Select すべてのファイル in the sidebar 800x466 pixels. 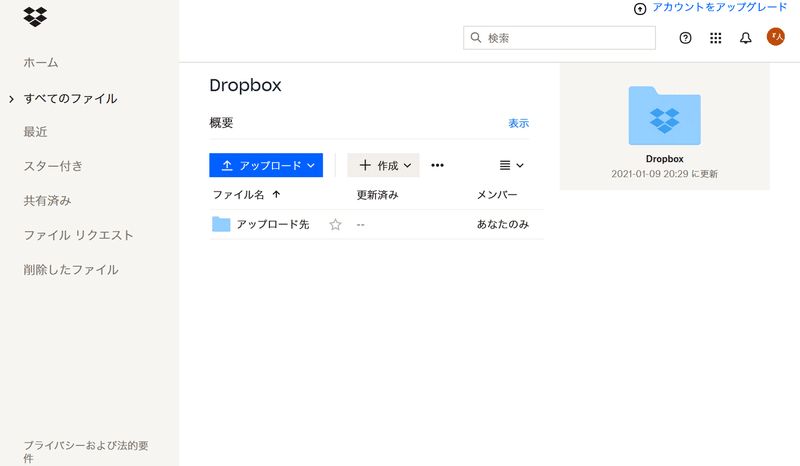pos(70,99)
